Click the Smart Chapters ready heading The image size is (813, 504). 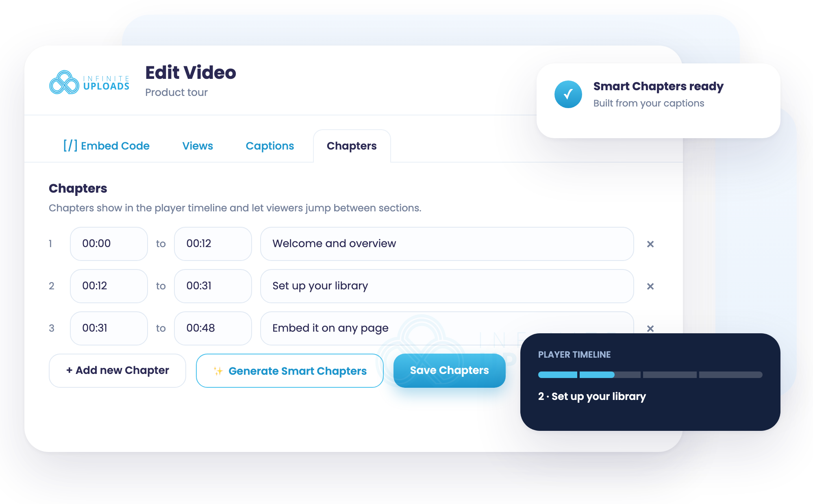pos(658,86)
